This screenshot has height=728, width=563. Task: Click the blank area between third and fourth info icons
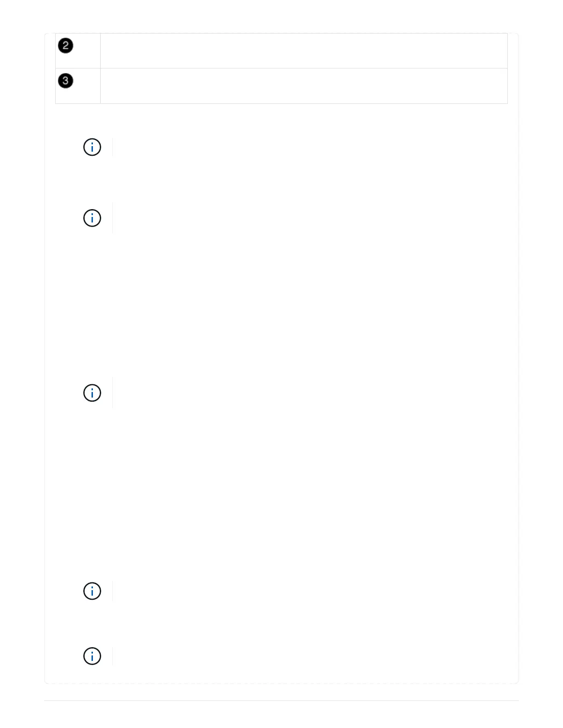tap(281, 492)
